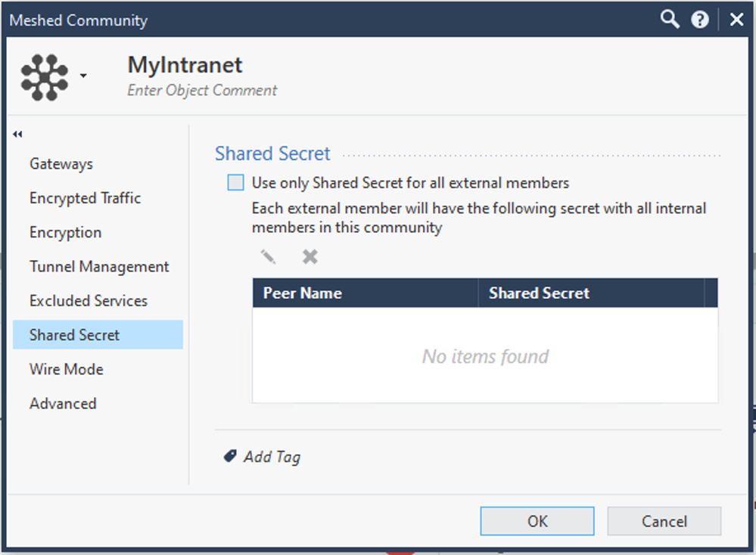
Task: Click Cancel to discard changes
Action: click(664, 521)
